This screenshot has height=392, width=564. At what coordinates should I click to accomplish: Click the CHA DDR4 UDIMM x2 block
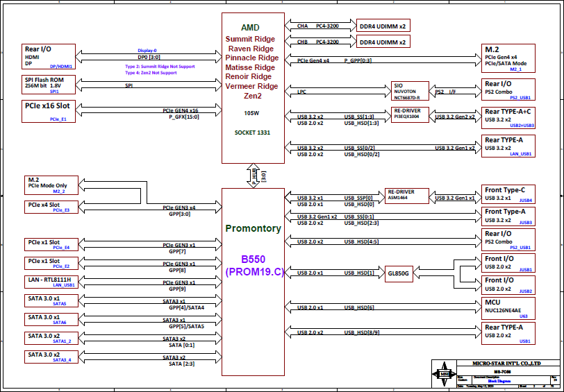(383, 26)
